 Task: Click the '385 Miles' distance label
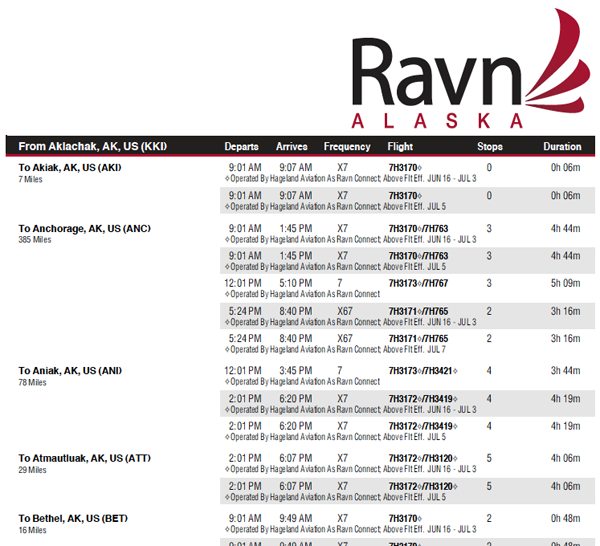tap(35, 240)
